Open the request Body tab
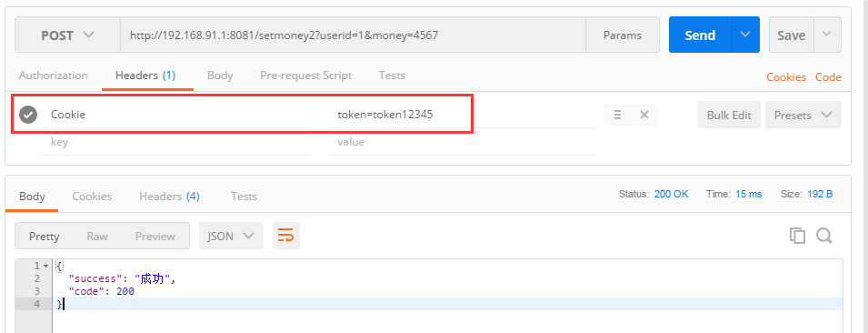This screenshot has width=868, height=333. click(x=220, y=76)
